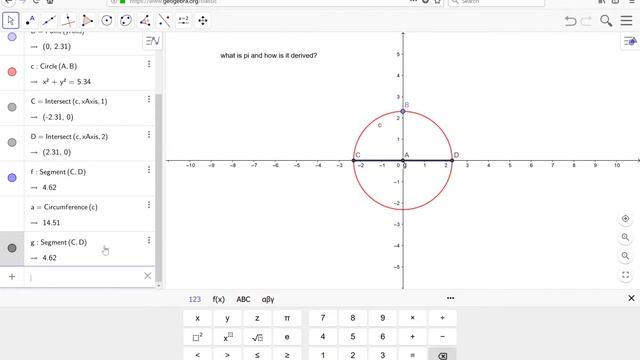Viewport: 640px width, 360px height.
Task: Open the GeoGebra search magnifier
Action: (606, 20)
